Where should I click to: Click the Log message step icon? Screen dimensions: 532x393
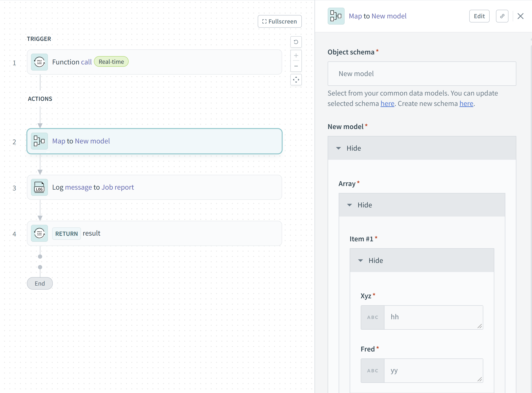pyautogui.click(x=39, y=187)
